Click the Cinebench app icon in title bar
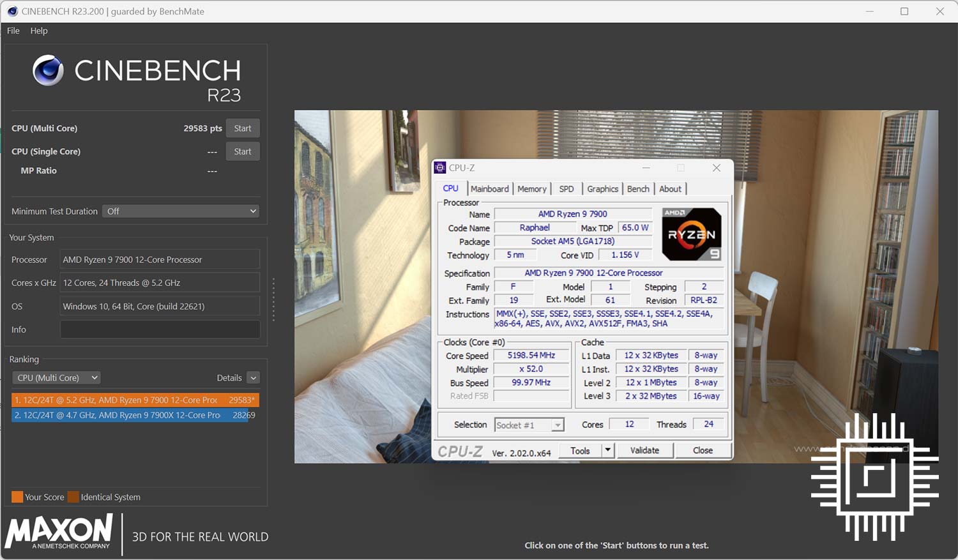Viewport: 958px width, 560px height. (12, 11)
